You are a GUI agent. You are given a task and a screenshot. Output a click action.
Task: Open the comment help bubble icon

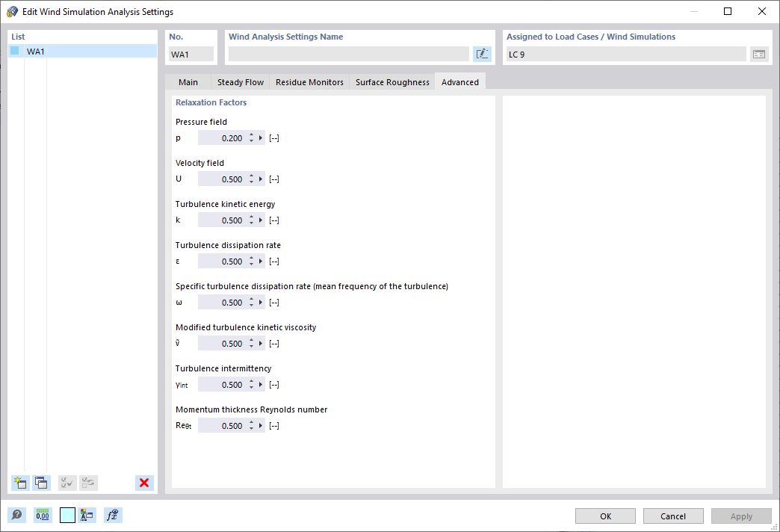pyautogui.click(x=16, y=515)
